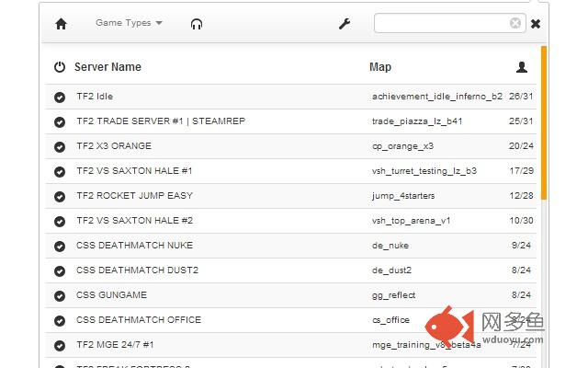Sort by the Server Name column header
Screen dimensions: 588x368
(107, 67)
